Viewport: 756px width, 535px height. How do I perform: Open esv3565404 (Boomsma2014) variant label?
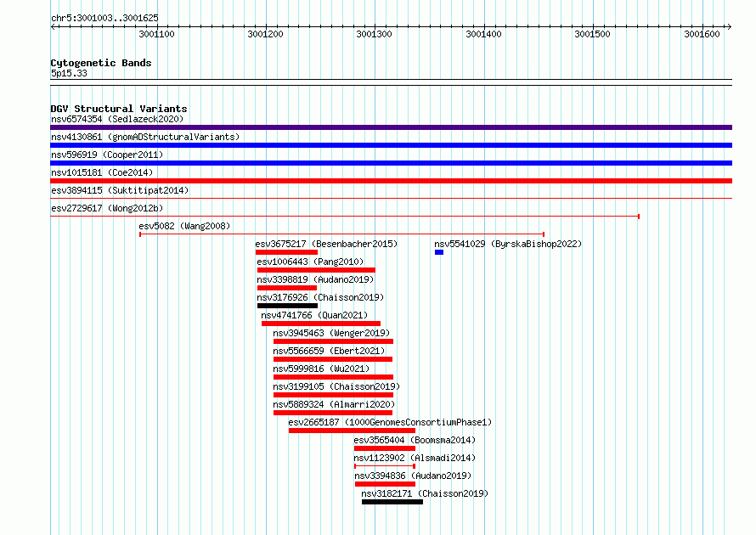tap(415, 440)
